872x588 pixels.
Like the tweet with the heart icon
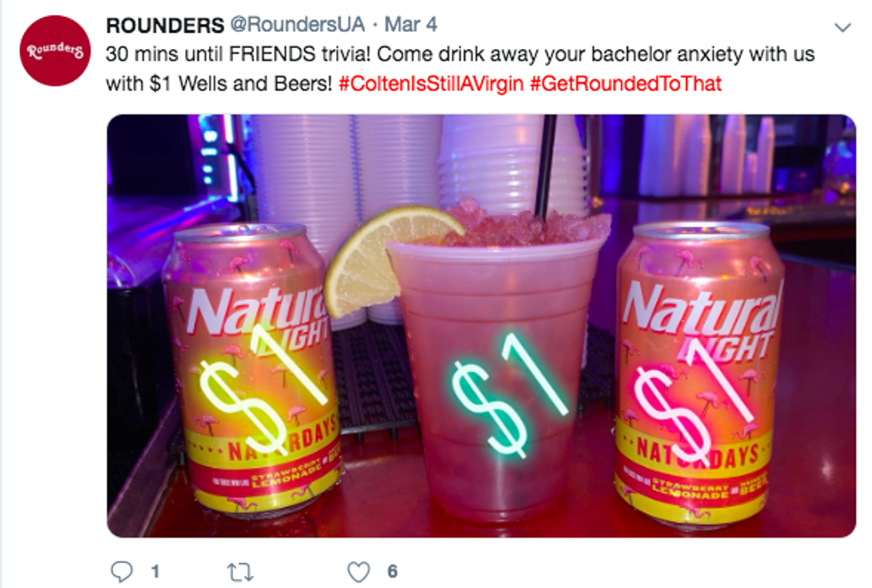click(359, 571)
